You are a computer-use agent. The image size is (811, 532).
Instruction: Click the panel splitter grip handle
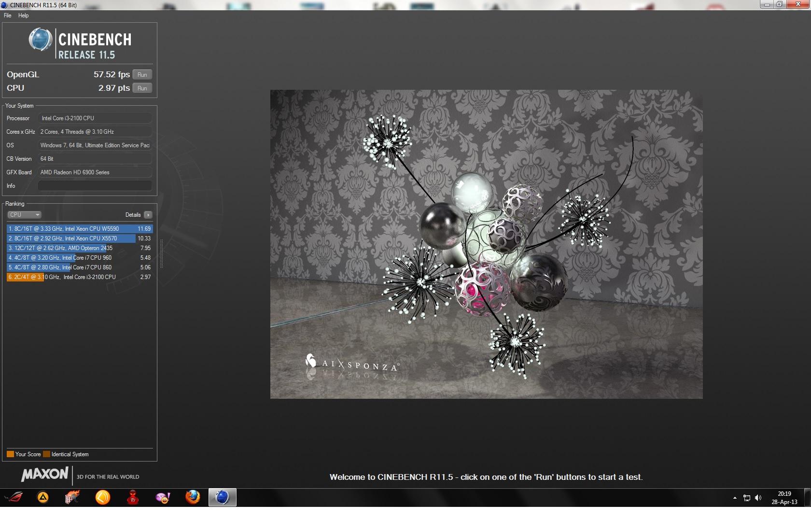coord(161,254)
